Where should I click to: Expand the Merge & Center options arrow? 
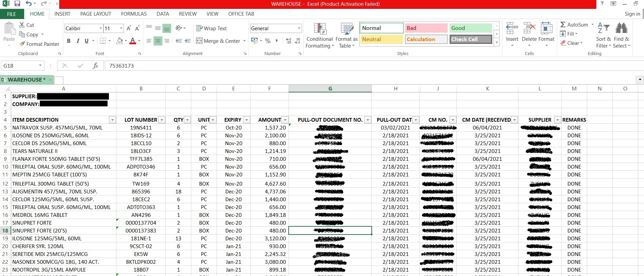pos(244,41)
